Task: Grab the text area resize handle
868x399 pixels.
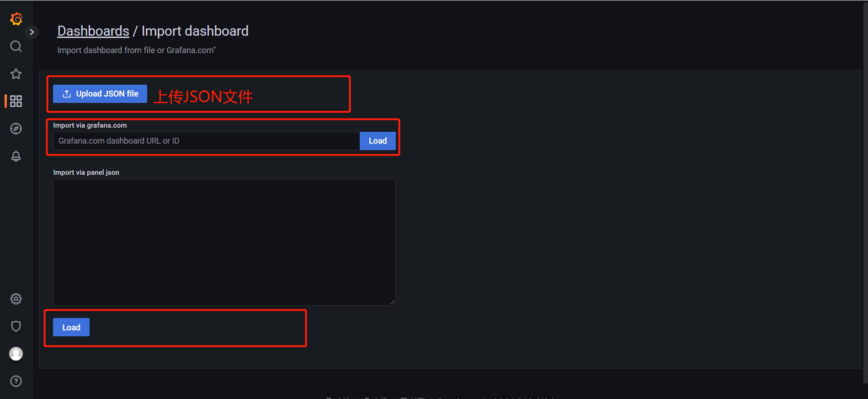Action: coord(392,302)
